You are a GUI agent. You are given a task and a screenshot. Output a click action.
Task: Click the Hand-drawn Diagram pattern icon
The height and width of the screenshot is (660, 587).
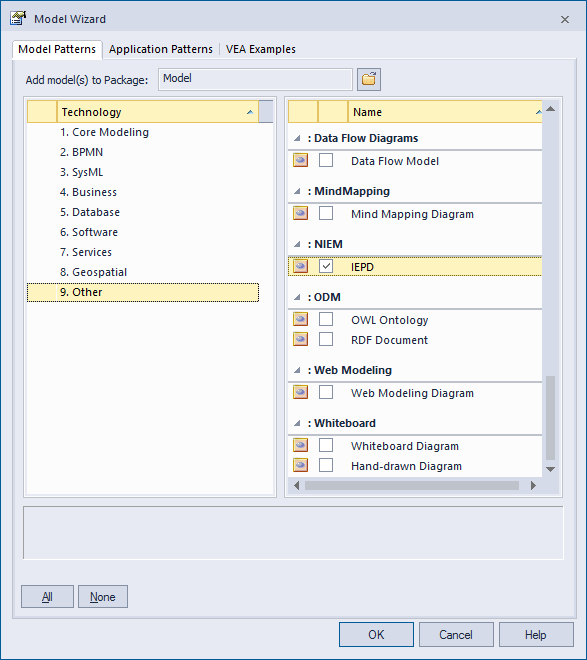click(x=300, y=466)
